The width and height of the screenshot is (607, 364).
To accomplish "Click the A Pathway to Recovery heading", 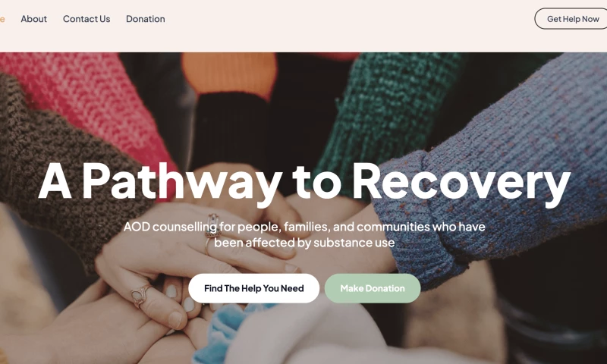I will pyautogui.click(x=304, y=181).
